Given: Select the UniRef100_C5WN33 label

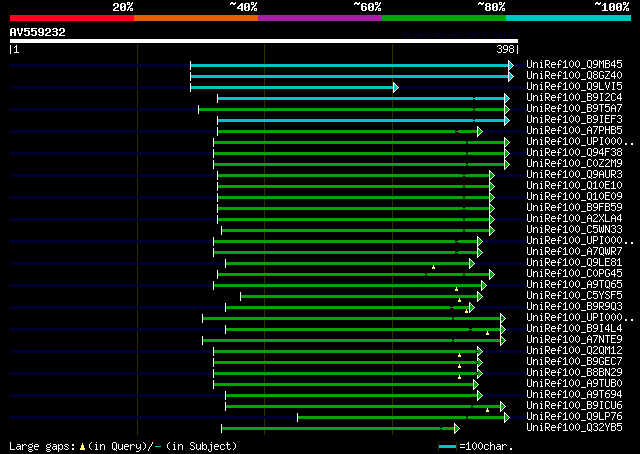Looking at the screenshot, I should tap(574, 230).
